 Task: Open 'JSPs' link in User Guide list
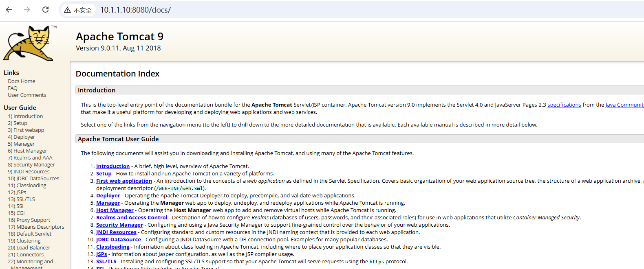[x=101, y=254]
